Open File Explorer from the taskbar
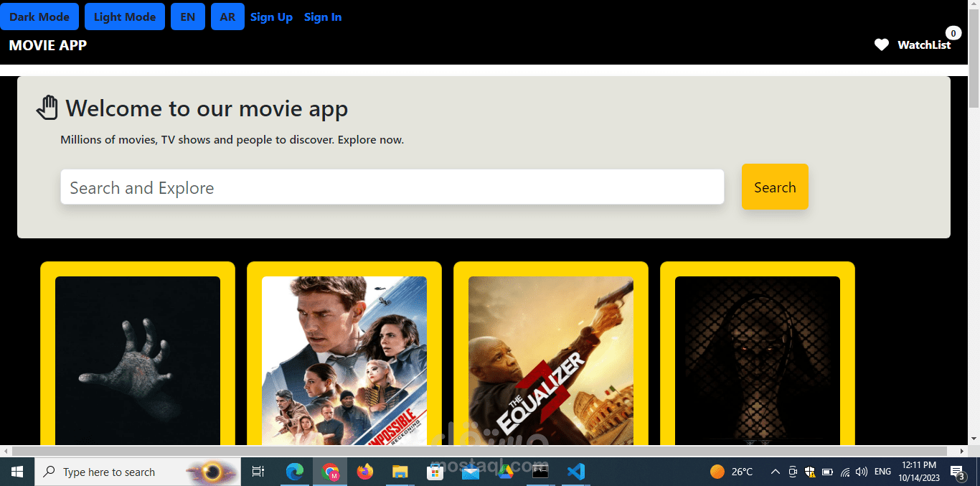The image size is (980, 486). tap(400, 472)
